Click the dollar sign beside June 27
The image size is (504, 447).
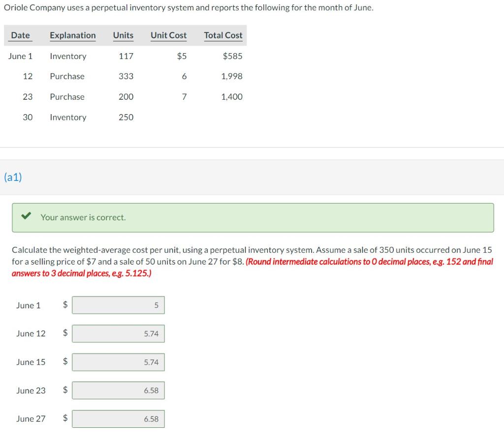click(64, 419)
